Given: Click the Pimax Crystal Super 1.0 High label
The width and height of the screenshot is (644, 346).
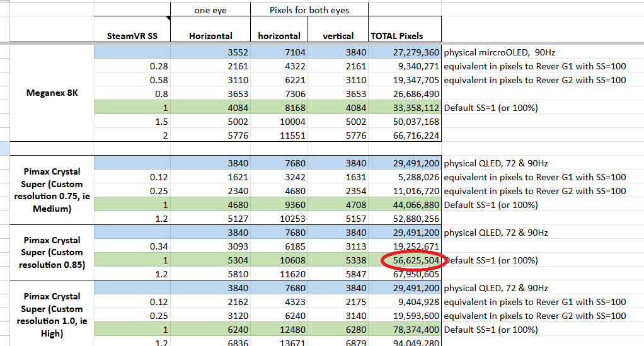Looking at the screenshot, I should click(52, 314).
